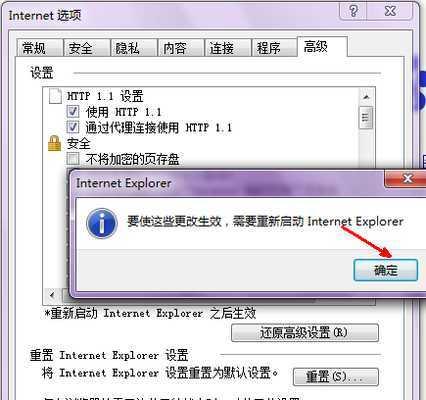The image size is (426, 400).
Task: Switch to the 常规 tab
Action: pos(40,48)
